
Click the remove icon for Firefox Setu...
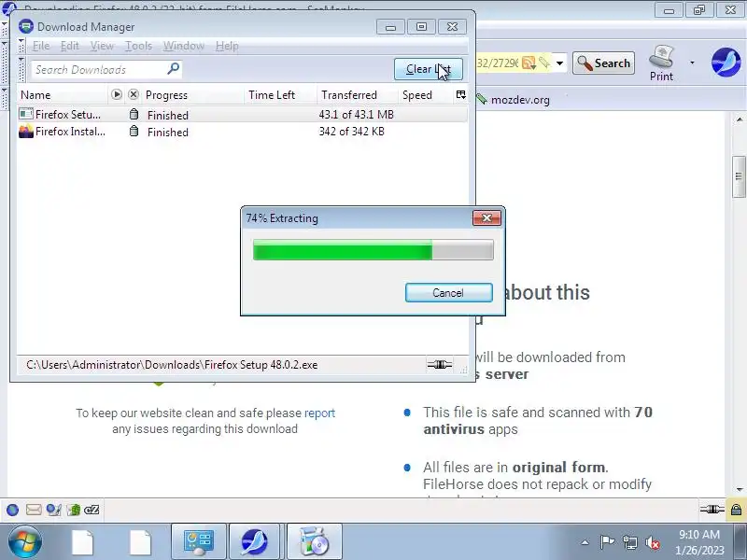click(x=134, y=114)
